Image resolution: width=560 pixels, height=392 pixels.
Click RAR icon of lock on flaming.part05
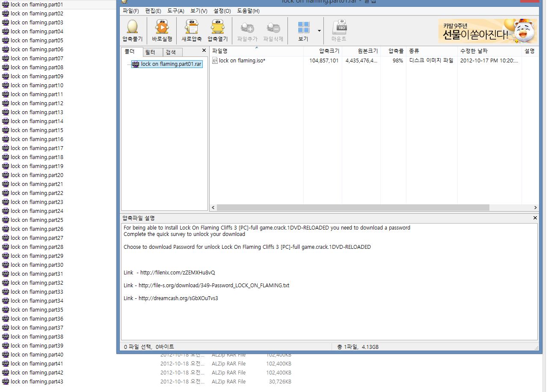point(6,41)
